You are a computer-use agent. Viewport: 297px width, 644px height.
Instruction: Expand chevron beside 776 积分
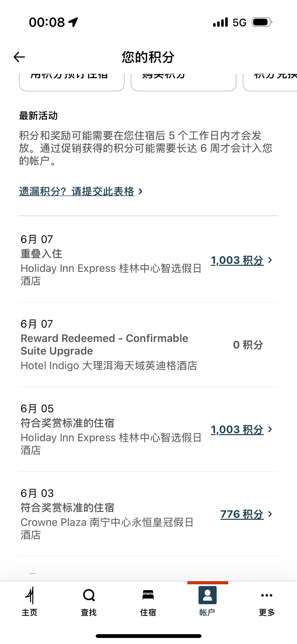(x=270, y=514)
